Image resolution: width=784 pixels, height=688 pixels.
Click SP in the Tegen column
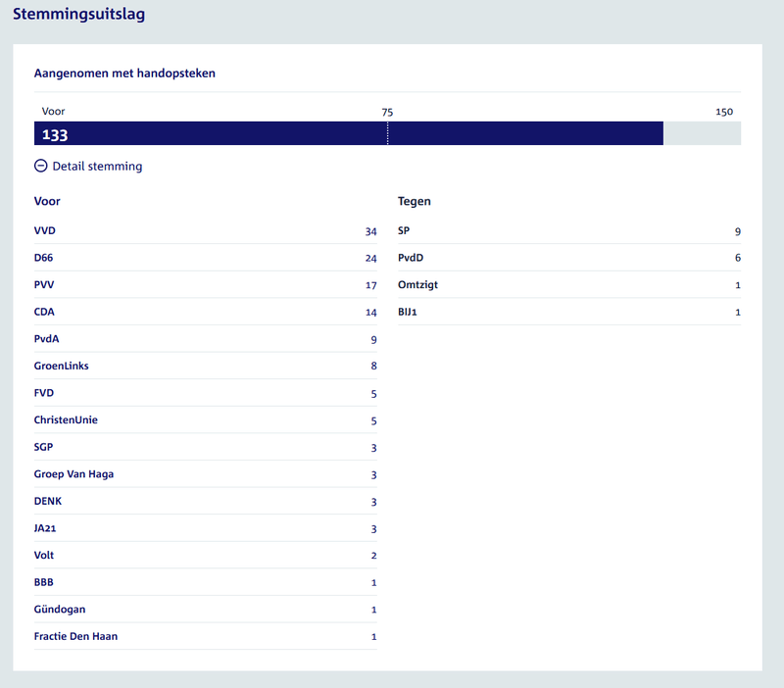pos(404,231)
